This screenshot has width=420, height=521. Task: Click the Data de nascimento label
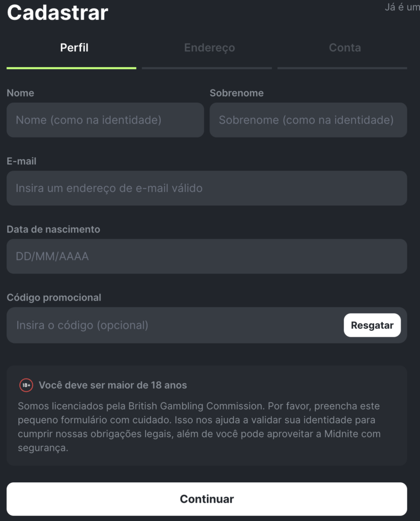click(53, 229)
